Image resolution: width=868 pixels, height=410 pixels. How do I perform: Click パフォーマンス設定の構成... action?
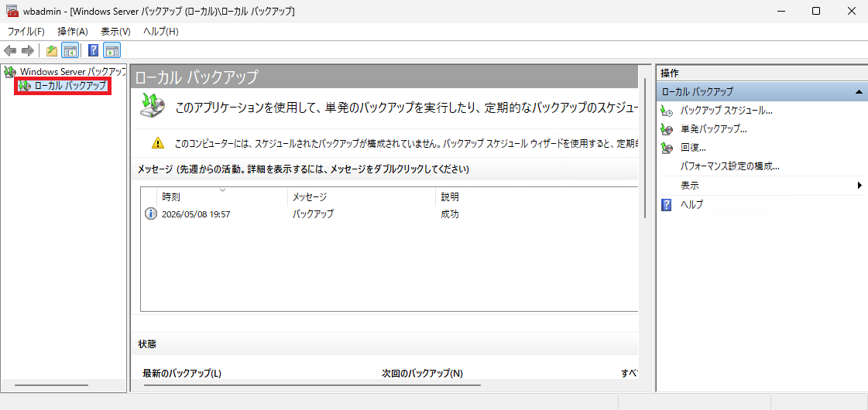[729, 166]
